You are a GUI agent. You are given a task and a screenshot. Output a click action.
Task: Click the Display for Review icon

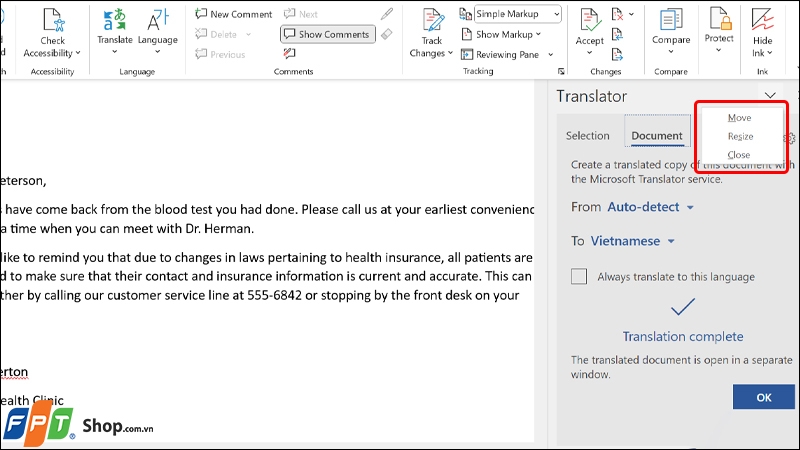(x=465, y=14)
